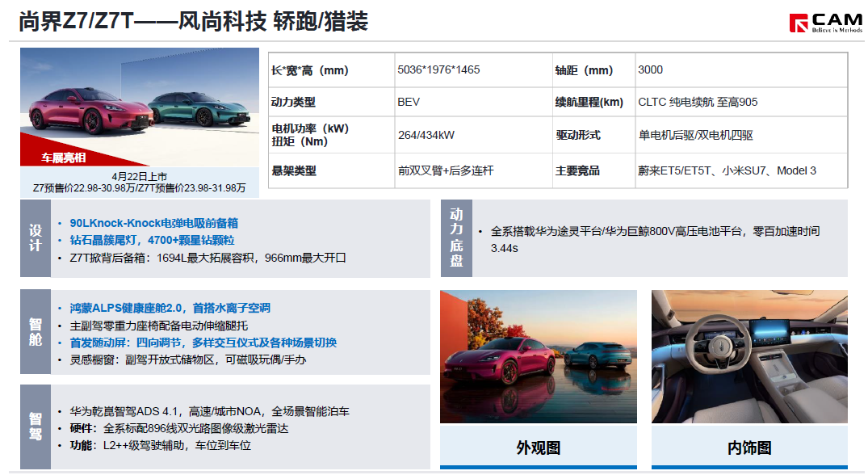Click the 悬架类型 cell

332,170
